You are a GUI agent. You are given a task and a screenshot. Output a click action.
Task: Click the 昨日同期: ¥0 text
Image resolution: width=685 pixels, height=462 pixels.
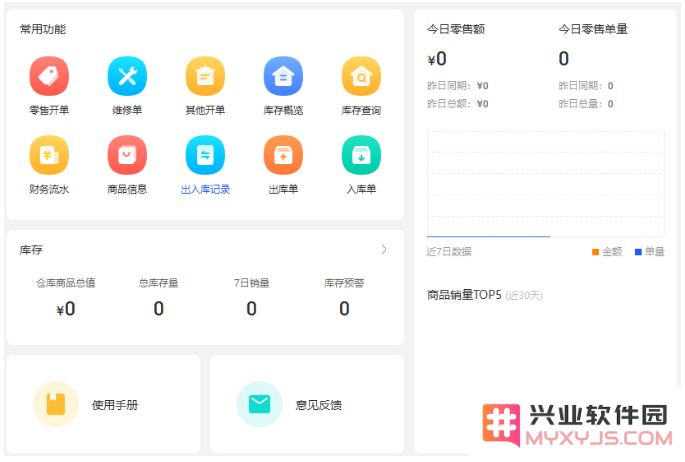point(458,86)
